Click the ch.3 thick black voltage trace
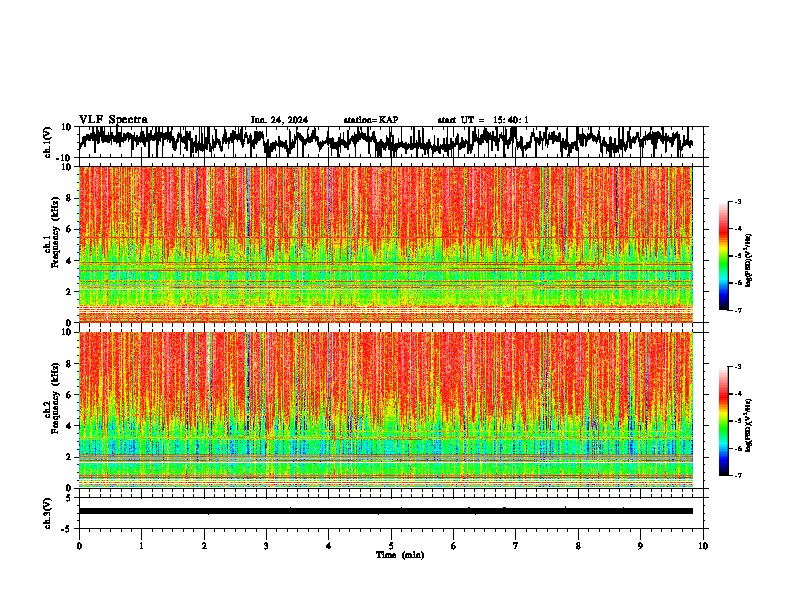The height and width of the screenshot is (612, 792). point(385,511)
